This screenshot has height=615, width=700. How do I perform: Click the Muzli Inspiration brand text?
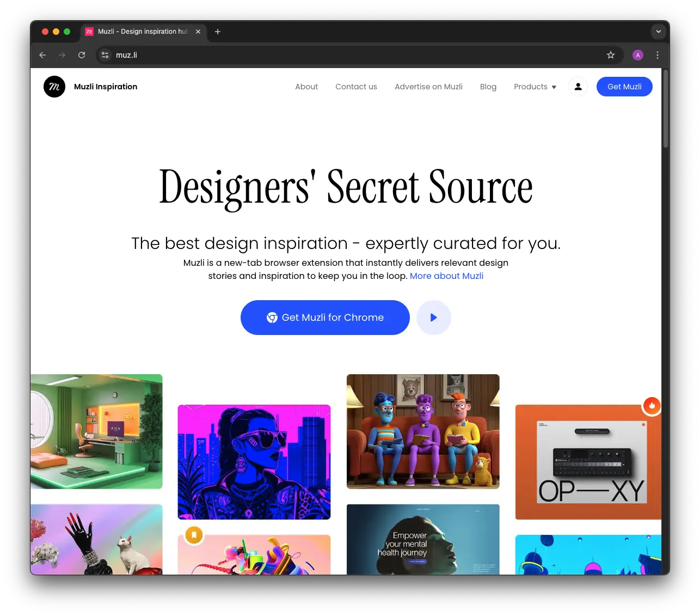point(106,87)
